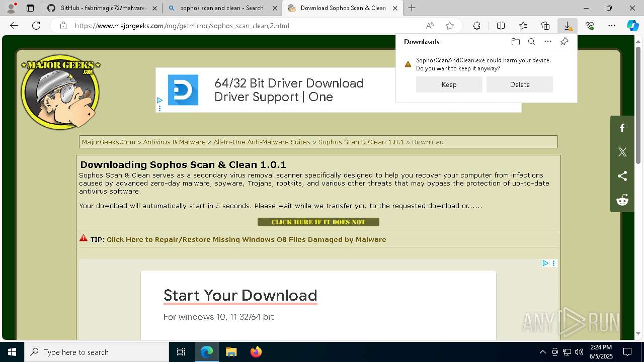Reload the current page

coord(36,26)
